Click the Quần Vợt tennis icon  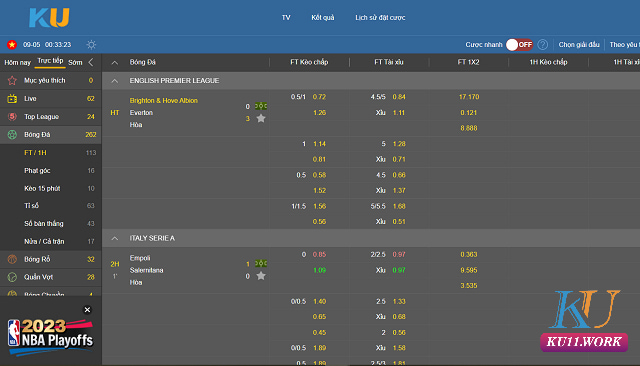(x=12, y=277)
